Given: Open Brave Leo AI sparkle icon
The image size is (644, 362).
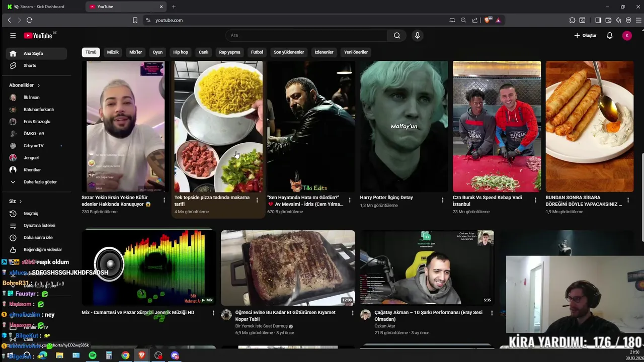Looking at the screenshot, I should (x=618, y=20).
